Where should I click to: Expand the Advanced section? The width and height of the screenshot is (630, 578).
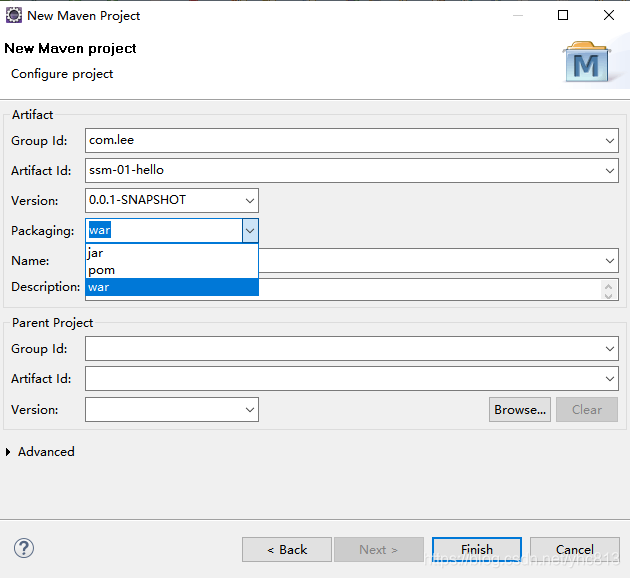[x=10, y=452]
